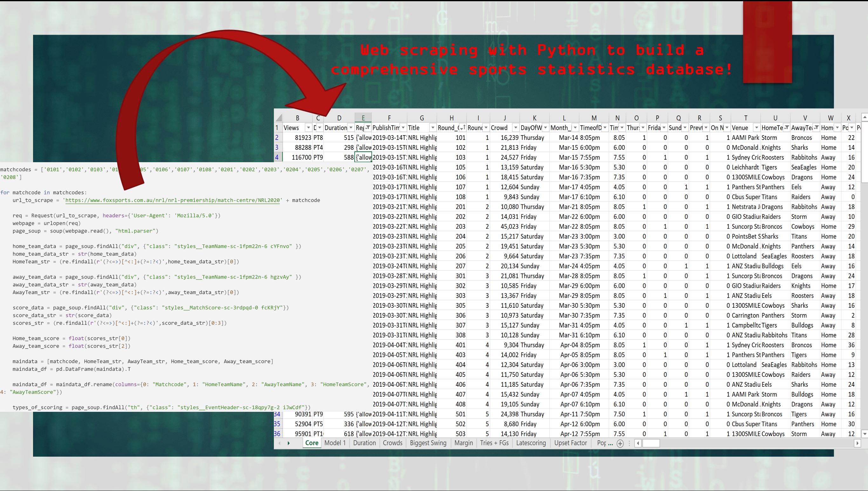Open the Upset Factor sheet tab
Image resolution: width=868 pixels, height=491 pixels.
pyautogui.click(x=571, y=443)
